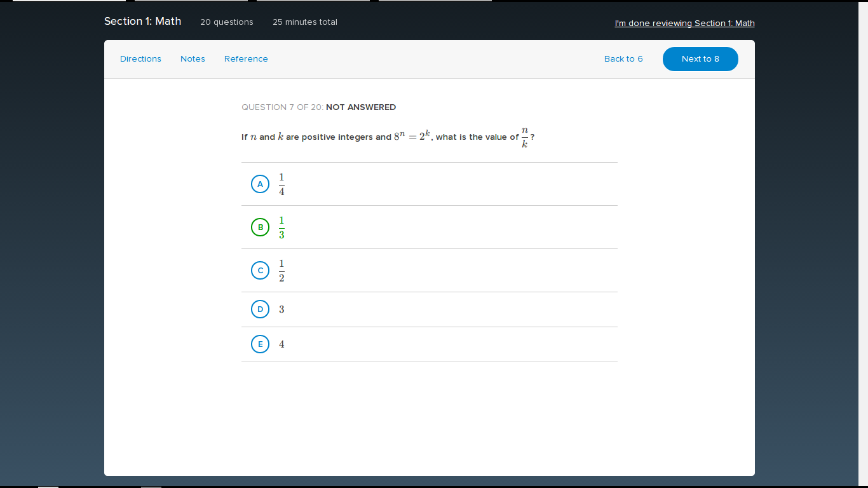This screenshot has height=488, width=868.
Task: Click the 20 questions label
Action: [227, 22]
